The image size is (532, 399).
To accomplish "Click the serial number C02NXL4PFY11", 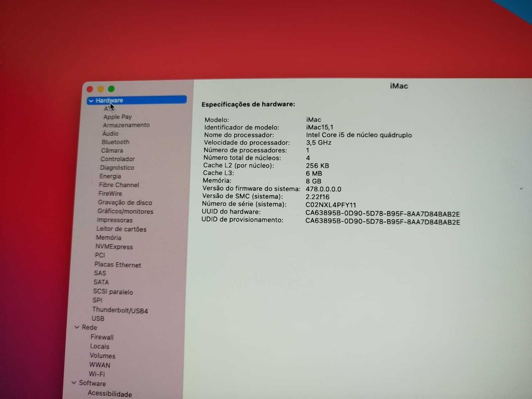I will (331, 205).
